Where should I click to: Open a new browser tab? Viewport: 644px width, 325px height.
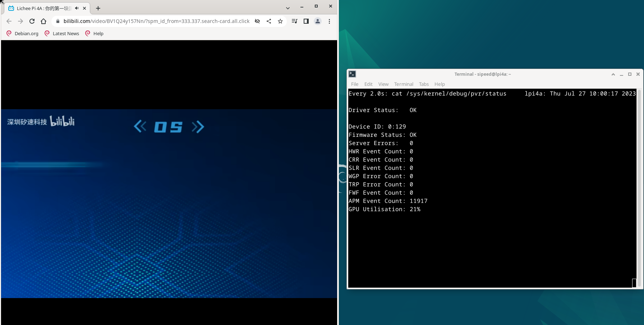(x=98, y=8)
